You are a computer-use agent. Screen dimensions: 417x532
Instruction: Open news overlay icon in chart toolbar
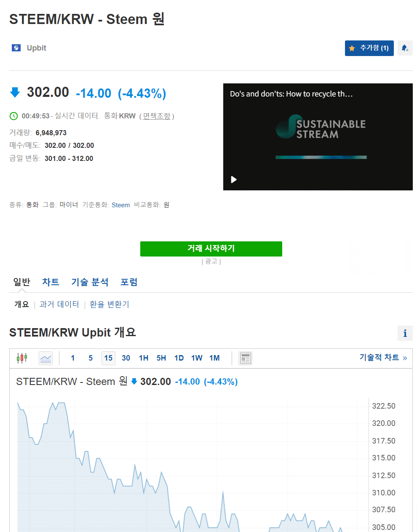point(245,358)
